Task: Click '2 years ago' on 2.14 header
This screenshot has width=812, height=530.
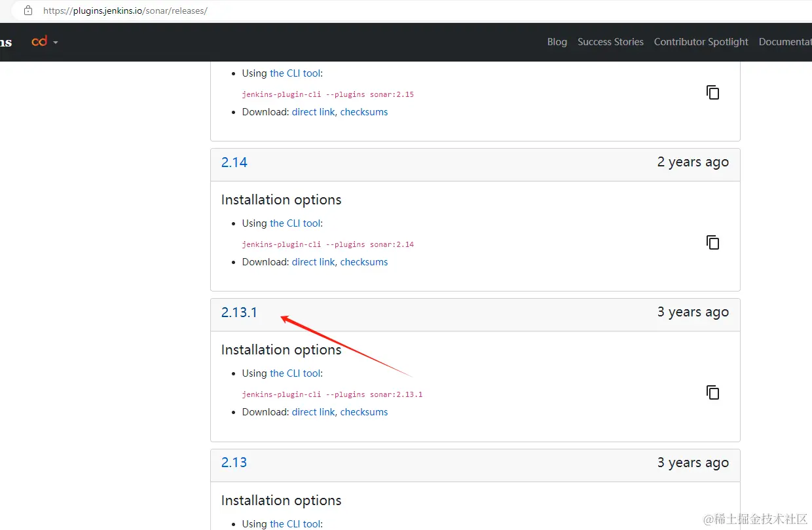Action: (693, 162)
